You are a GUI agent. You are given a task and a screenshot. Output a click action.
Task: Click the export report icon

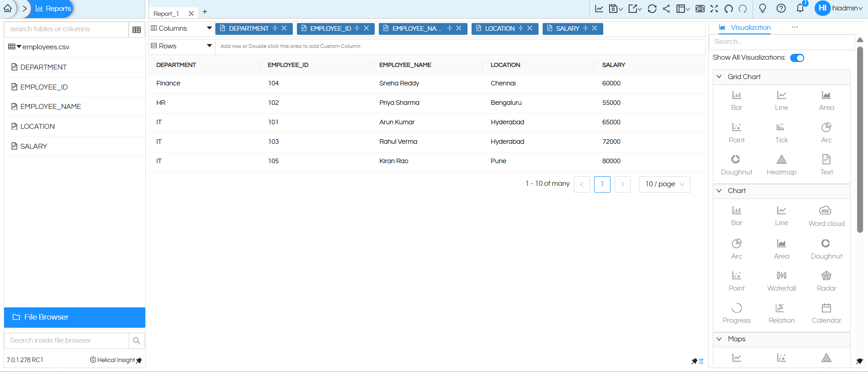click(635, 9)
